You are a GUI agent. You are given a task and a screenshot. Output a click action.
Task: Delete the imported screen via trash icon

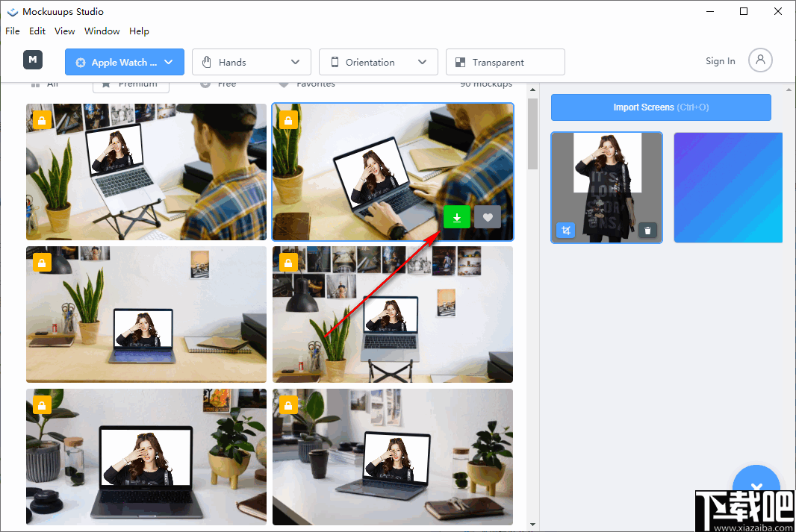[647, 231]
